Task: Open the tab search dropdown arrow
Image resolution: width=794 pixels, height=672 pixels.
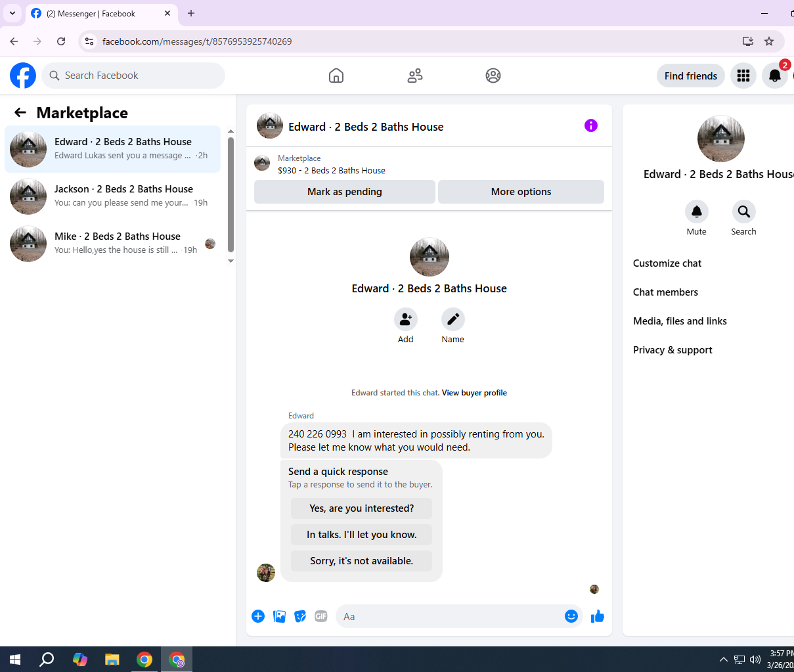Action: (12, 13)
